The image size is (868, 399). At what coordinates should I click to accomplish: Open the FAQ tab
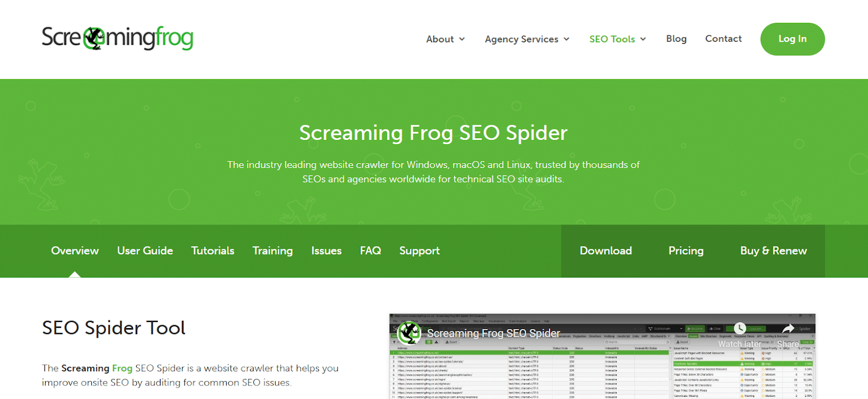[x=371, y=250]
